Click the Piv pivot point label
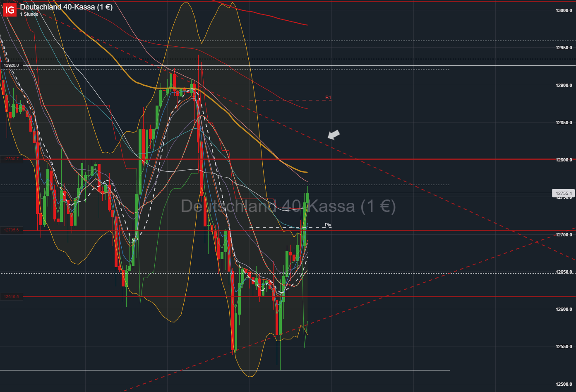The height and width of the screenshot is (392, 576). coord(328,225)
